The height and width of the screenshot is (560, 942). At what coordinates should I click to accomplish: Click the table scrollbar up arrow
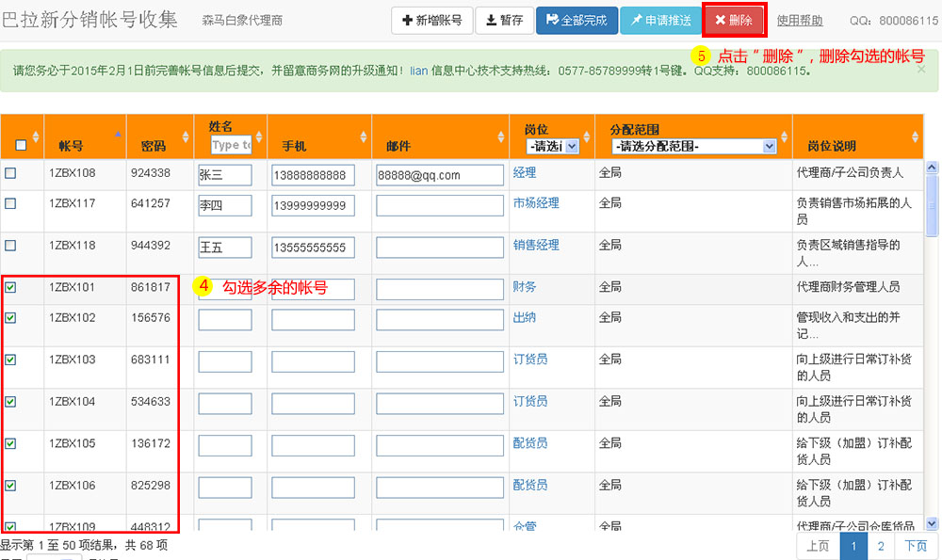click(932, 168)
